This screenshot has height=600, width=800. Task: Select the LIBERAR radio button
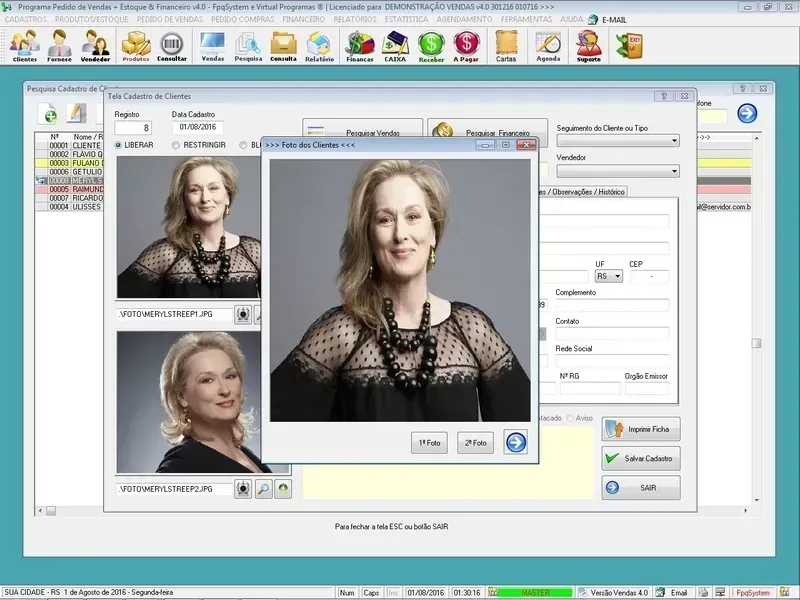click(119, 145)
